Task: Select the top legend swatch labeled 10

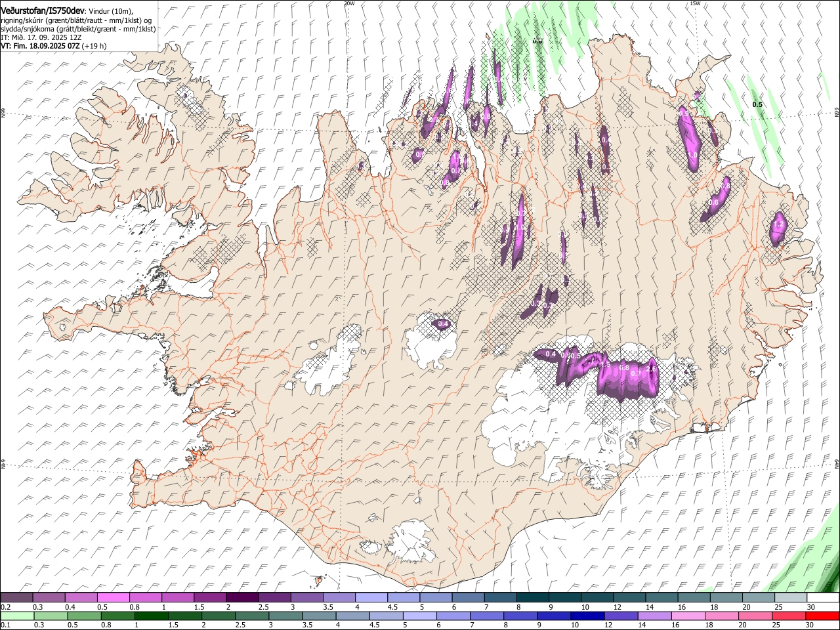Action: click(597, 598)
